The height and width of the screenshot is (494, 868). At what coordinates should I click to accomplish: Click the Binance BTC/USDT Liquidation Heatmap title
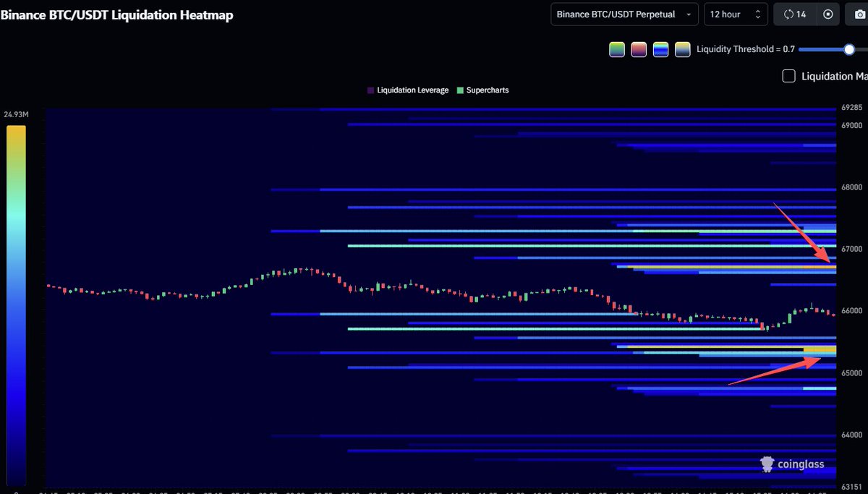116,15
